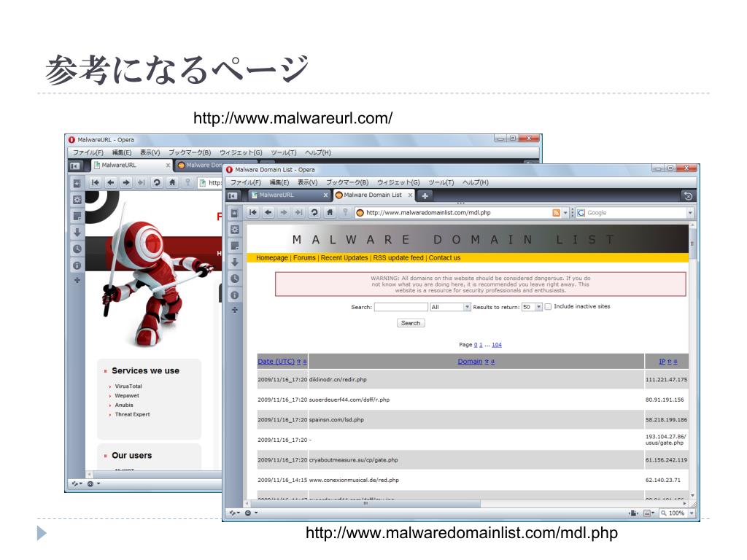Click the RSS feed icon in the address bar

(556, 213)
